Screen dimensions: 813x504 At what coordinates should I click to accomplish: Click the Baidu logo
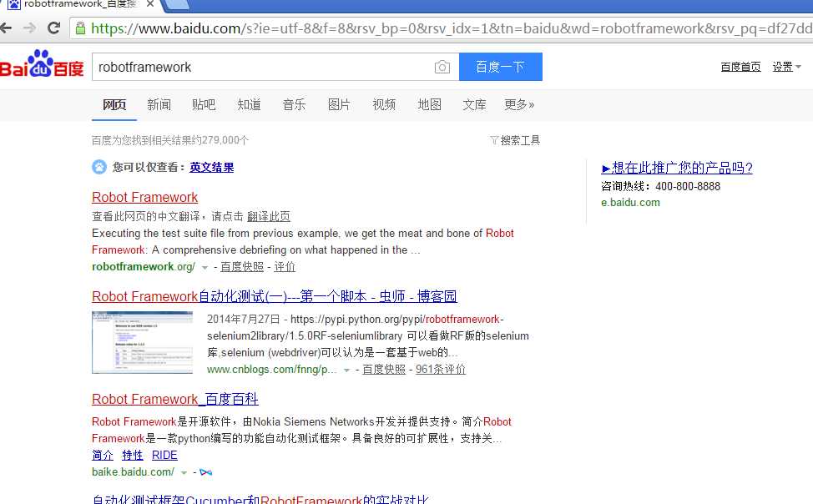click(42, 64)
